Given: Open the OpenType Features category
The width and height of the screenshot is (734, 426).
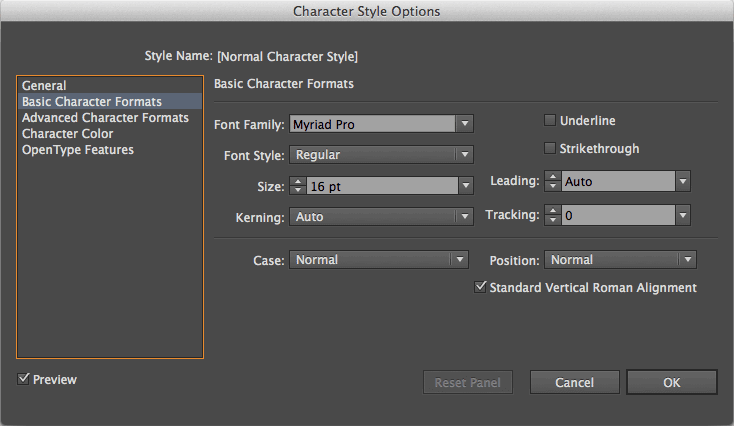Looking at the screenshot, I should click(x=77, y=150).
